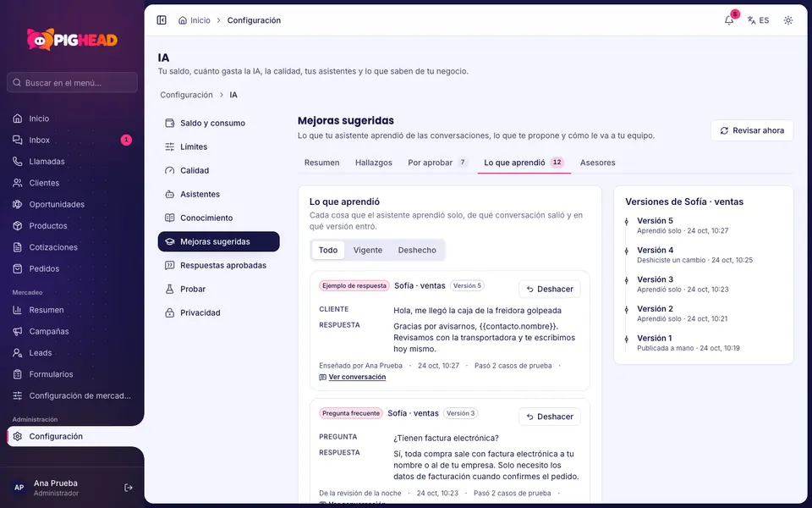Click the Pregunta frecuente tag
812x508 pixels.
click(351, 413)
